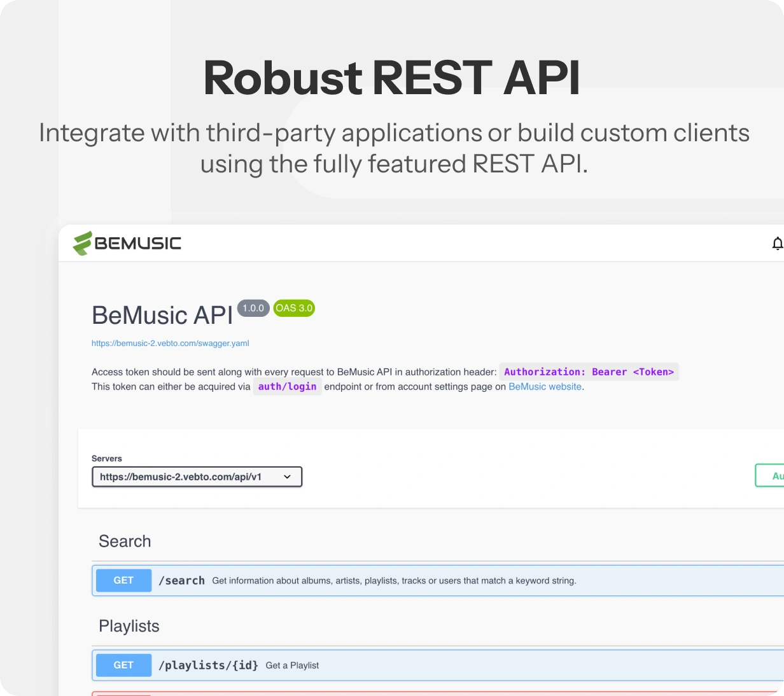
Task: Click the GET badge for /playlists/{id}
Action: pyautogui.click(x=123, y=665)
